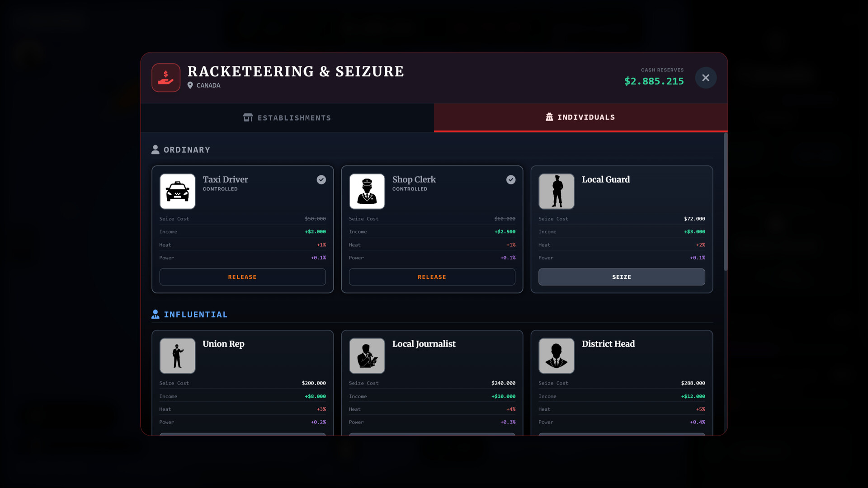Switch to the Establishments tab

coord(287,117)
